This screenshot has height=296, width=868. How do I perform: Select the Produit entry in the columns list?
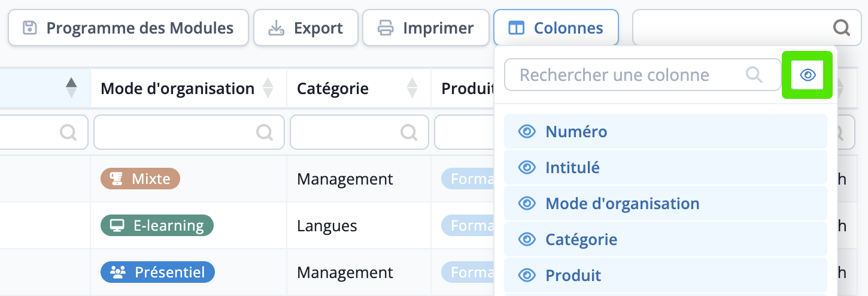coord(666,276)
